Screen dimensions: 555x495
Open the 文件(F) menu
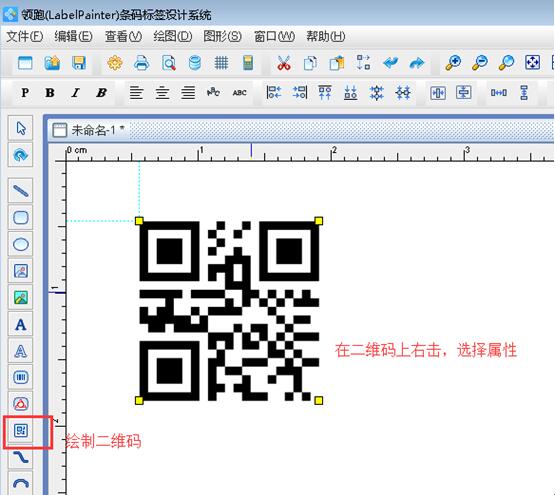pyautogui.click(x=24, y=36)
